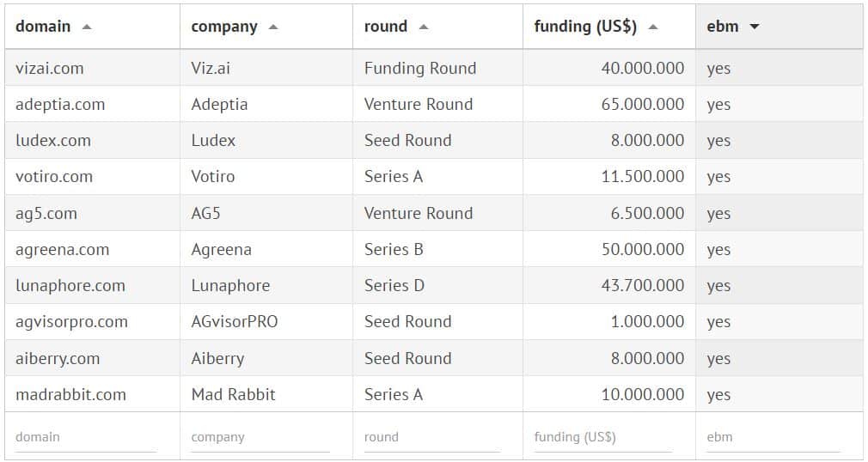Click the sort arrow beside funding (US$) header
This screenshot has height=462, width=868.
[653, 27]
